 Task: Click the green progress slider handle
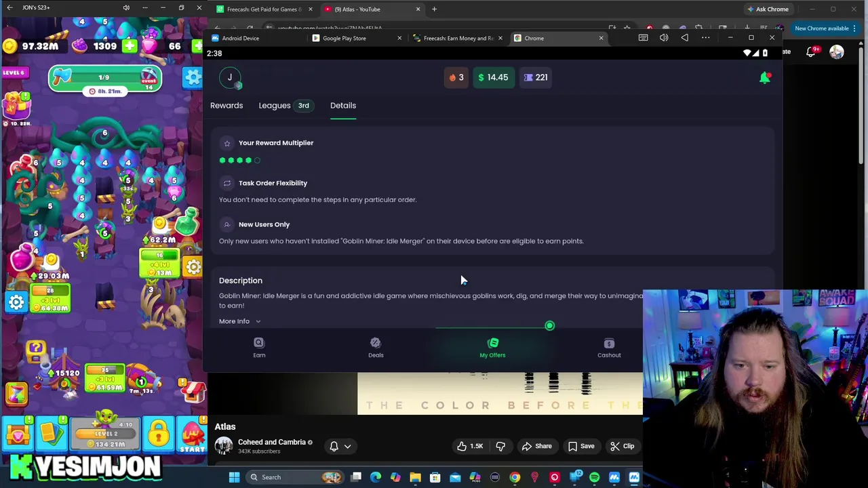coord(549,326)
